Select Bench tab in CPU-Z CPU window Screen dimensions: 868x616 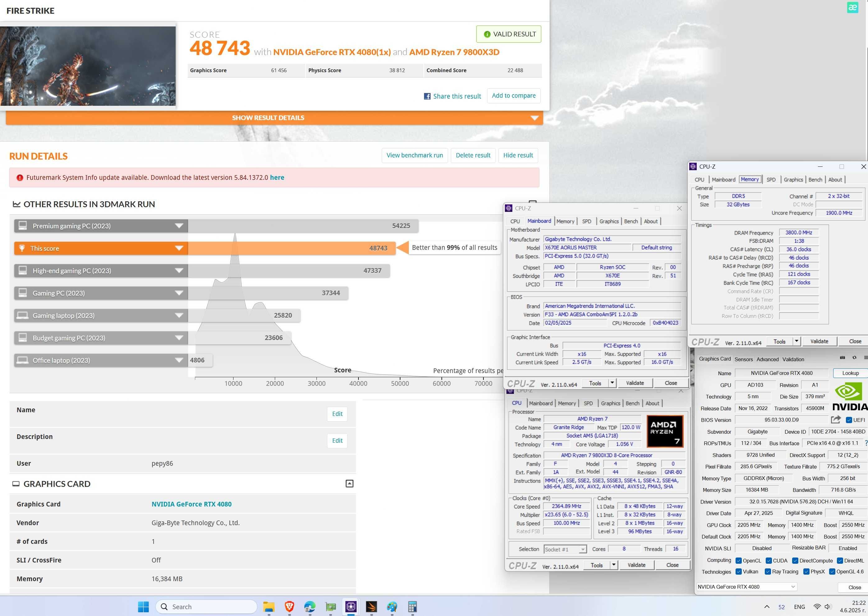[632, 403]
